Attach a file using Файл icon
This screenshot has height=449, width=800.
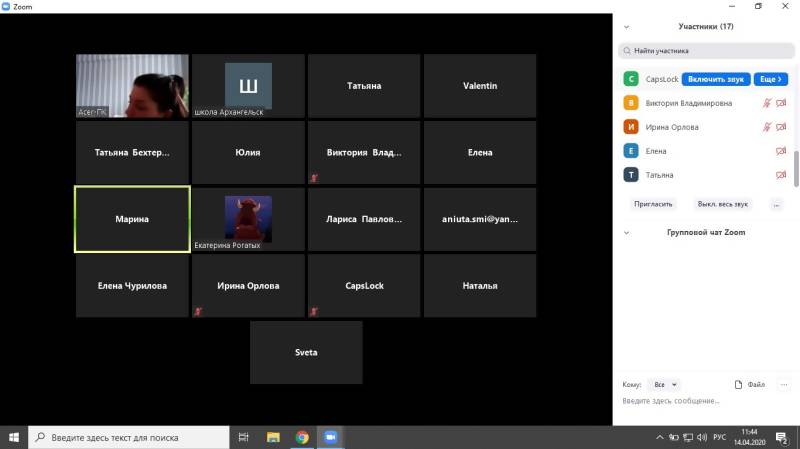[750, 384]
